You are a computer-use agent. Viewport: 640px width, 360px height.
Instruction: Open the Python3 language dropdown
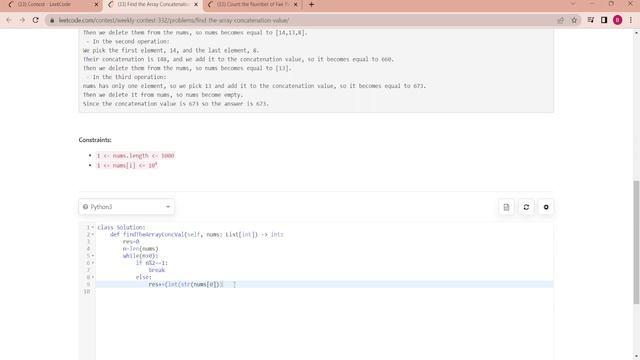pos(127,207)
